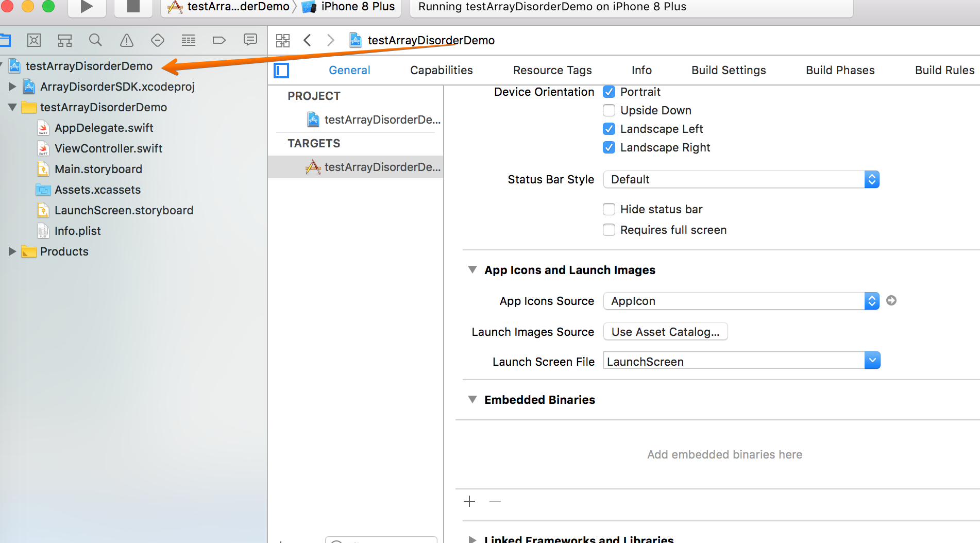This screenshot has height=543, width=980.
Task: Toggle the Hide status bar checkbox
Action: [x=609, y=209]
